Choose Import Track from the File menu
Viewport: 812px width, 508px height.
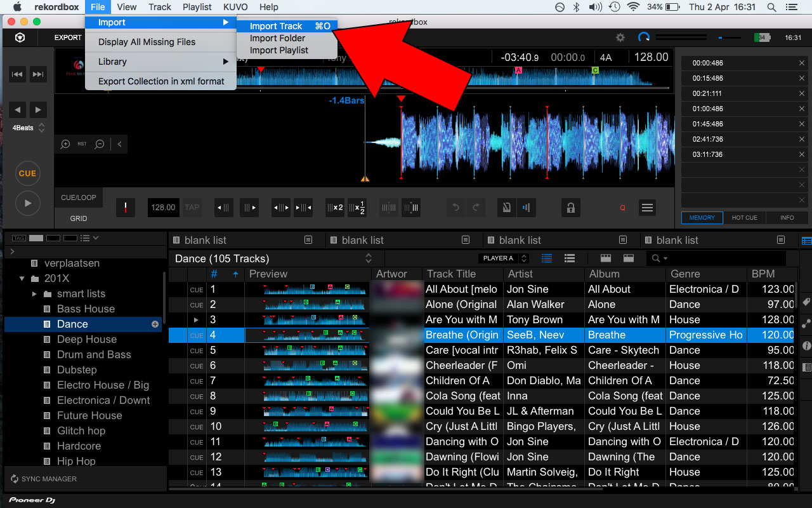coord(276,26)
